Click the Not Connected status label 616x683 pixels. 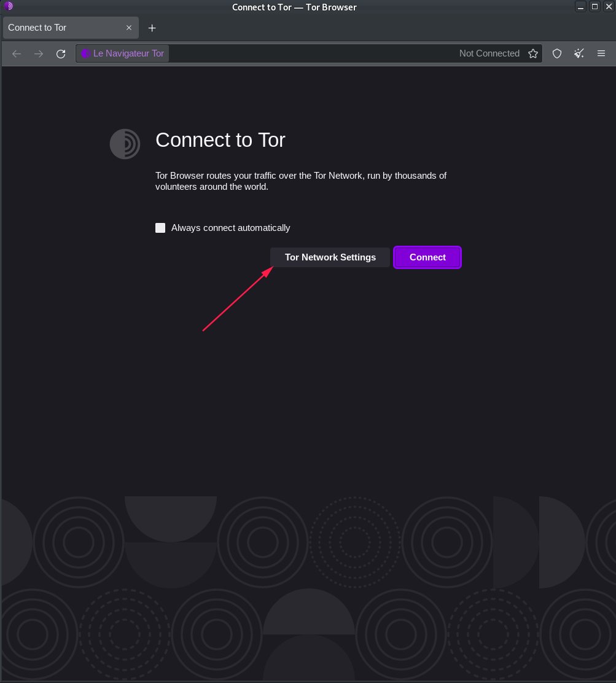click(489, 53)
